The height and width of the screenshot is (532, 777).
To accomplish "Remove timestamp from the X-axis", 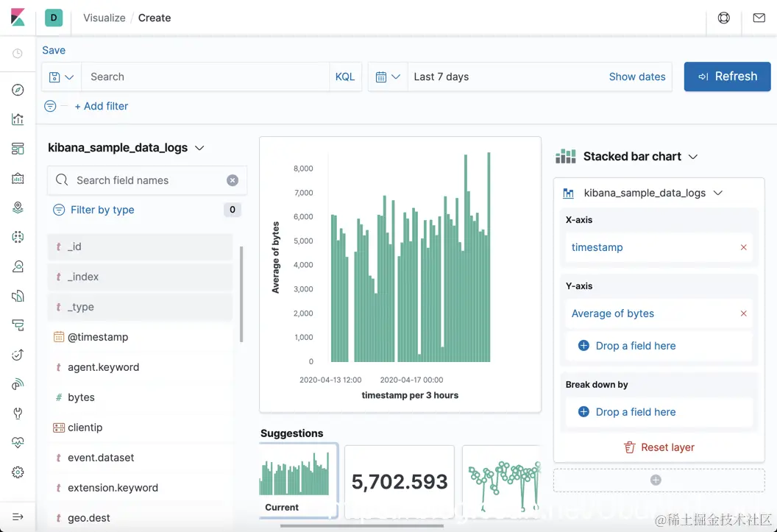I will point(743,247).
